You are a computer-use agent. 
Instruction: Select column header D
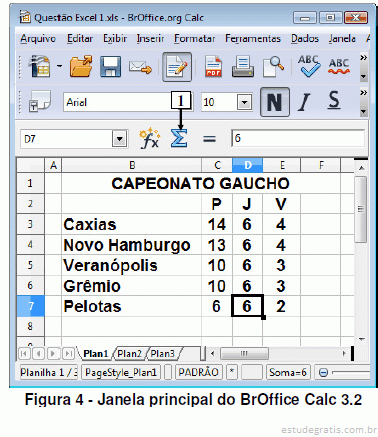248,165
